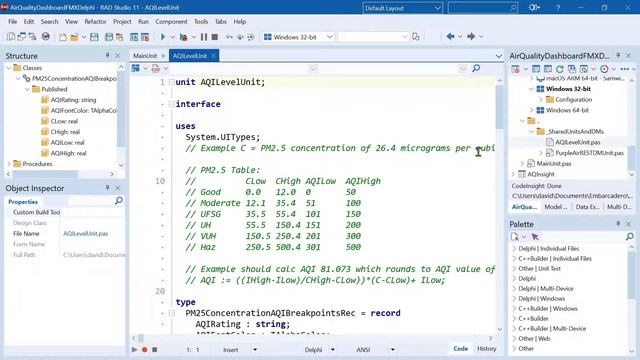Viewport: 640px width, 360px height.
Task: Click the editor vertical scrollbar thumb
Action: pos(500,107)
